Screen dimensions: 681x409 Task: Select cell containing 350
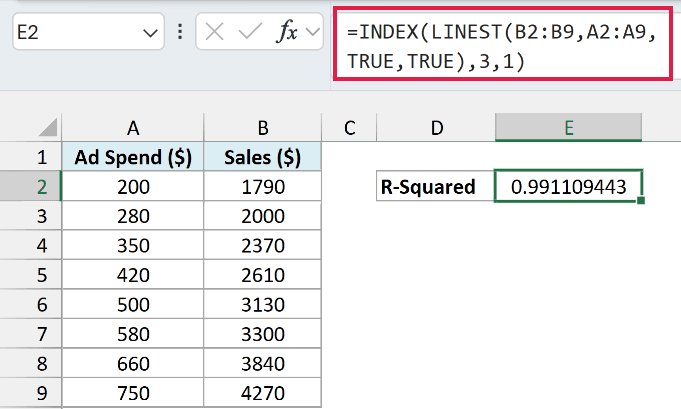[133, 245]
